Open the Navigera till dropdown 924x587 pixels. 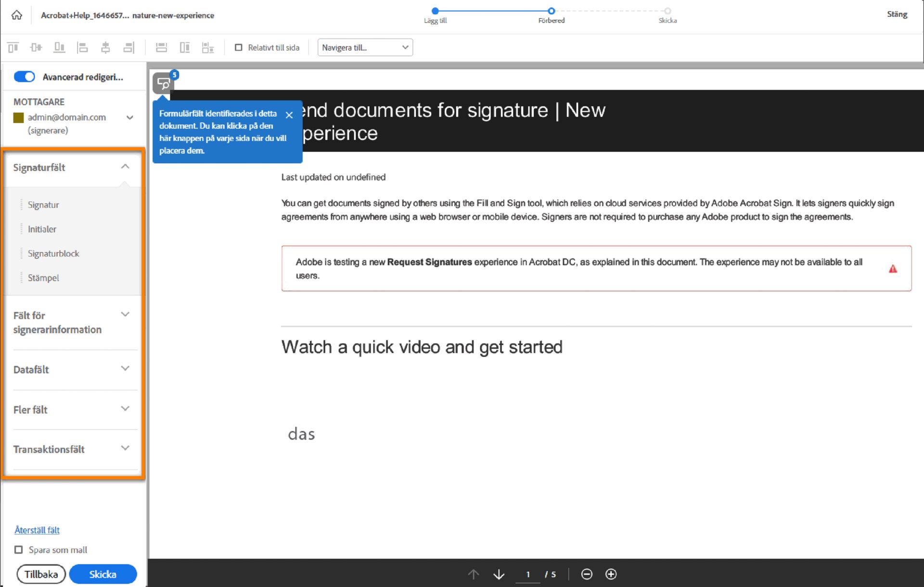point(365,47)
